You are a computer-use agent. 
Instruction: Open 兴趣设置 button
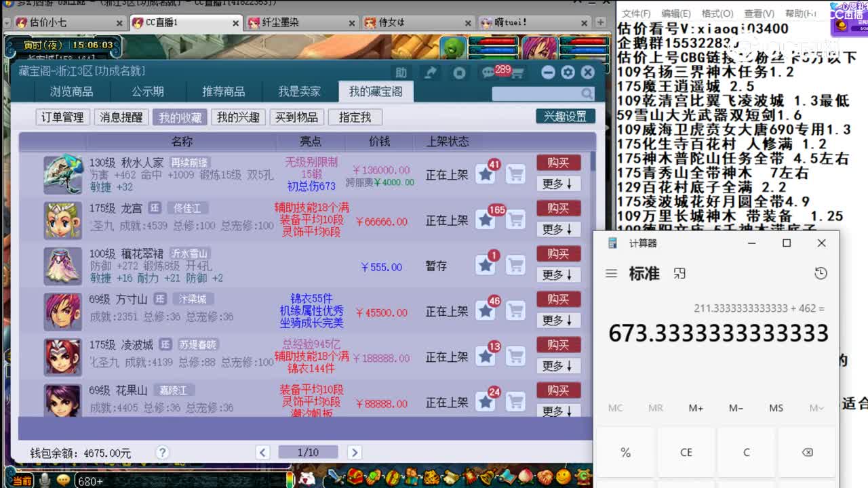[x=566, y=117]
